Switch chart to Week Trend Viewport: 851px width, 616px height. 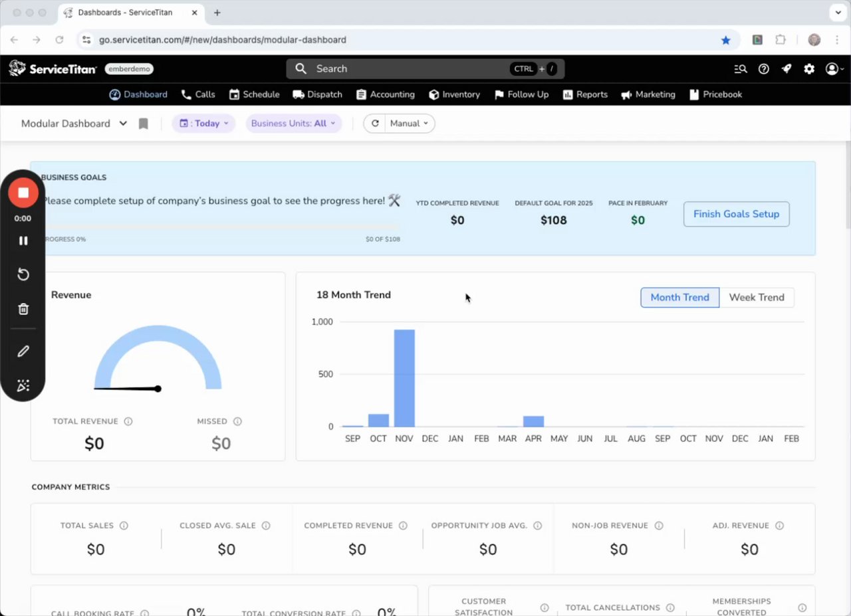(757, 297)
